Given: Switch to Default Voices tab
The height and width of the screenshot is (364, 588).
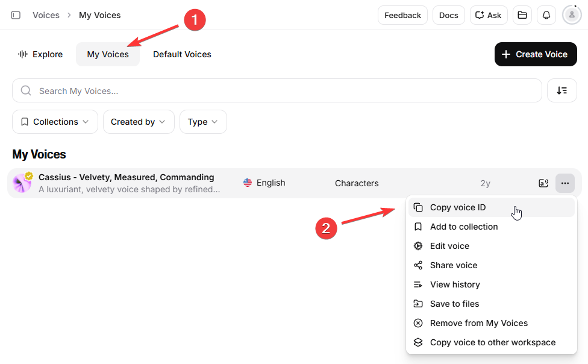Looking at the screenshot, I should click(182, 54).
